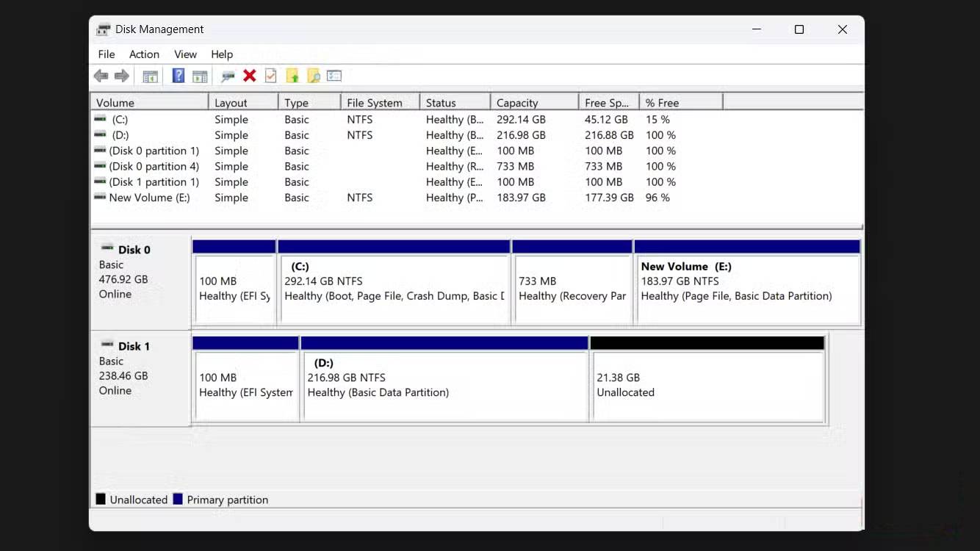Click the Forward navigation arrow
The width and height of the screenshot is (980, 551).
pyautogui.click(x=122, y=76)
